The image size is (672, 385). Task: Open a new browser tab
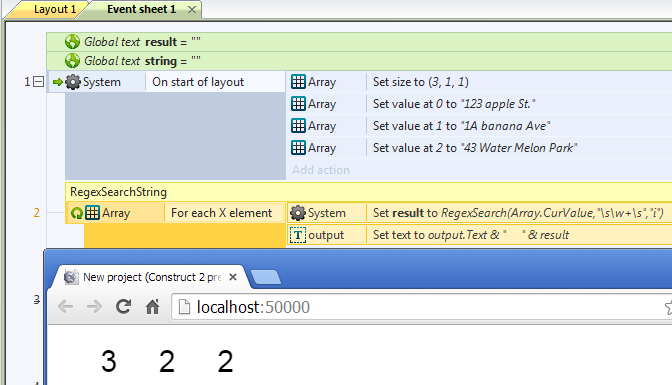pos(266,277)
